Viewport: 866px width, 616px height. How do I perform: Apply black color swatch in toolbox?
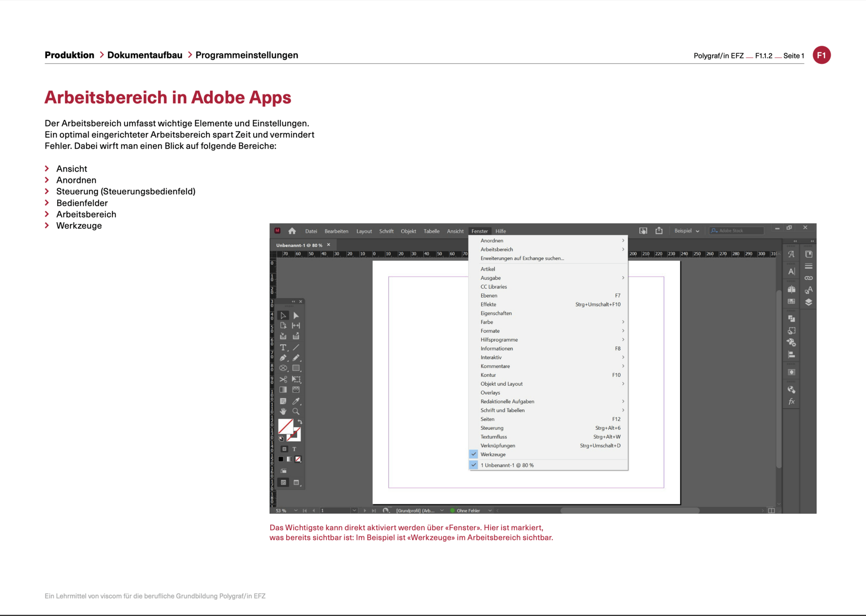tap(281, 459)
